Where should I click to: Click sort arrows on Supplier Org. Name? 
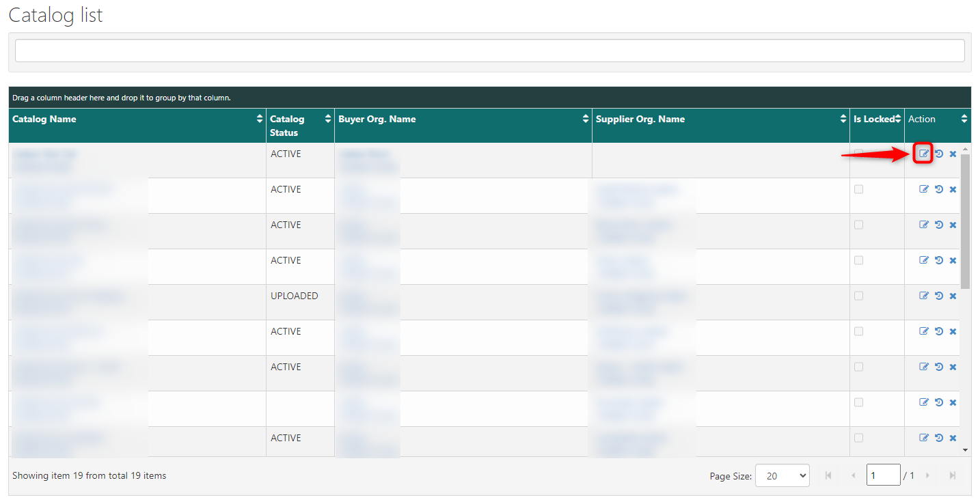pos(843,119)
